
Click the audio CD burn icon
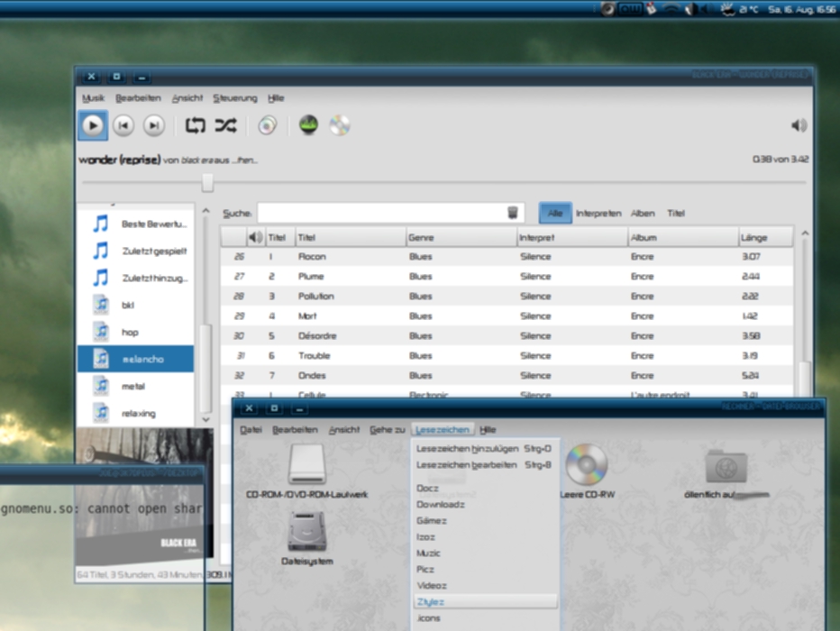340,125
